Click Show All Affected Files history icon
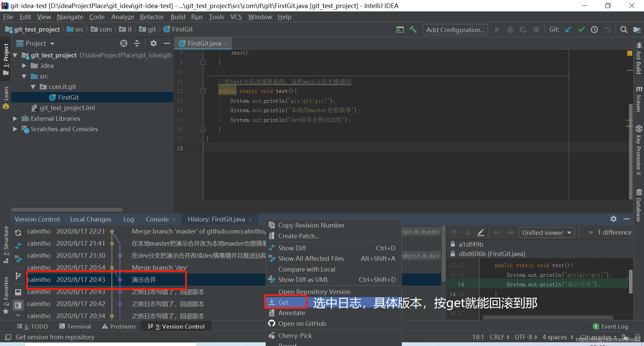 [18, 259]
